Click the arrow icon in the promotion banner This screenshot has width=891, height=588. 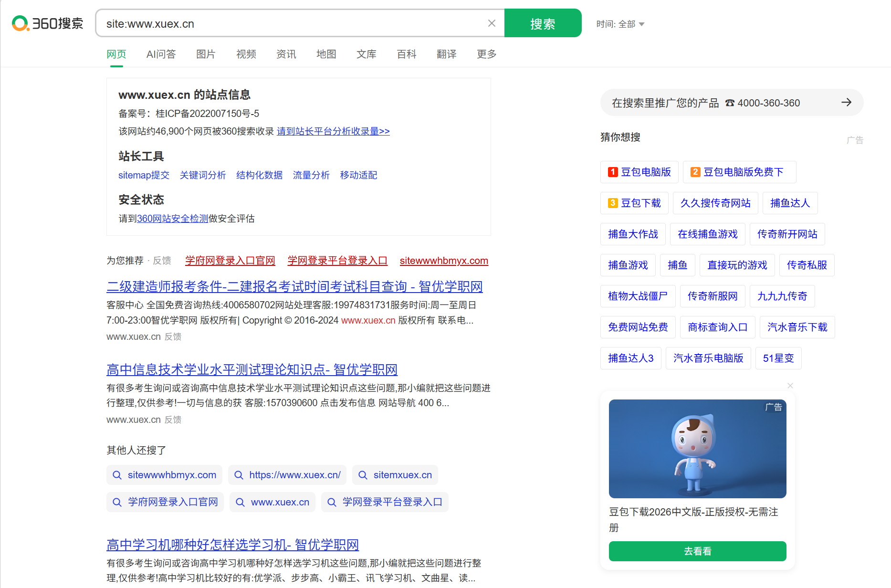pos(846,103)
